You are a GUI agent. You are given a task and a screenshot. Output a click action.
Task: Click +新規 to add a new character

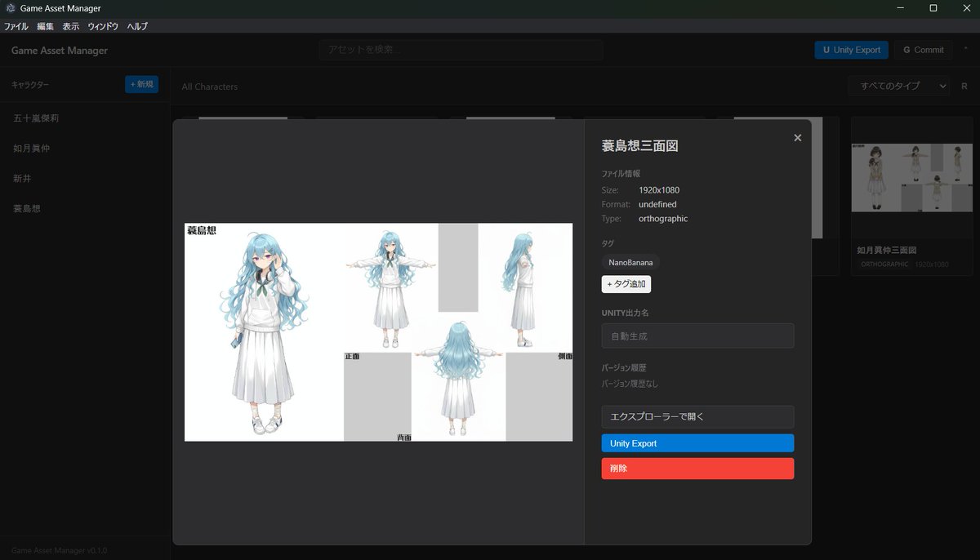[x=142, y=84]
